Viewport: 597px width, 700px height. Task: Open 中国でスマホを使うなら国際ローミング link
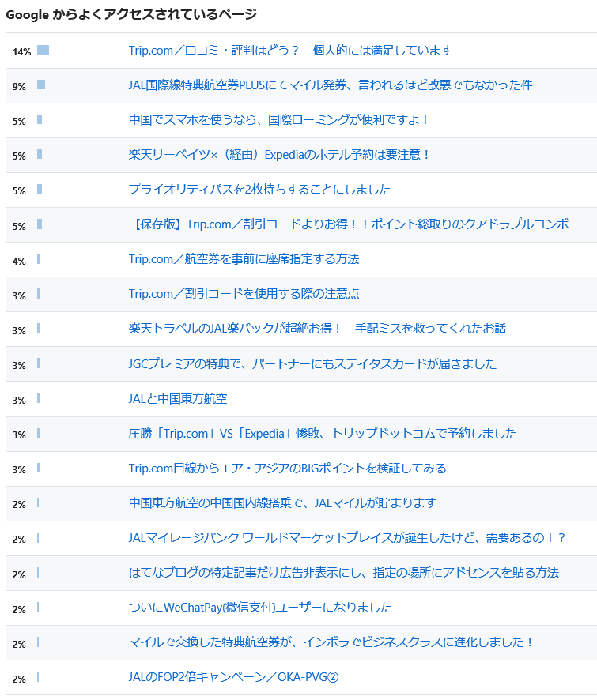279,119
